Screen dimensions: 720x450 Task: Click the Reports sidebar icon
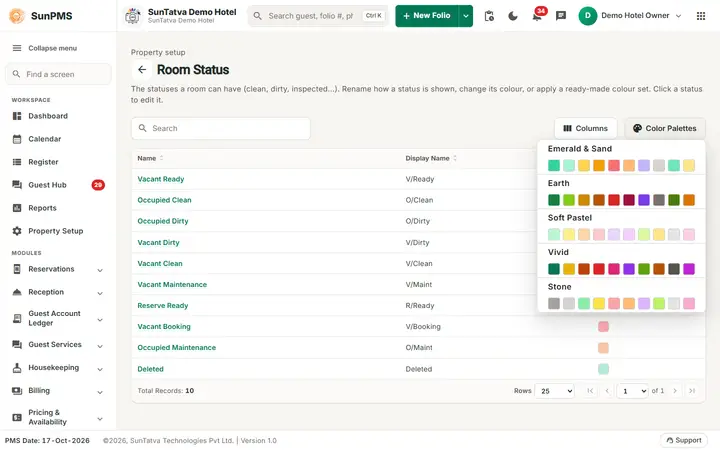coord(17,208)
